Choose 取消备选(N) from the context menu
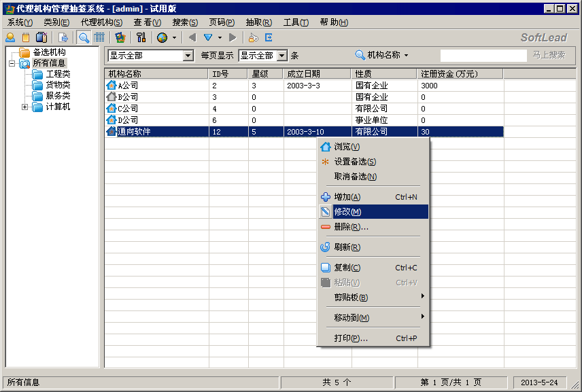The image size is (582, 392). (x=373, y=177)
